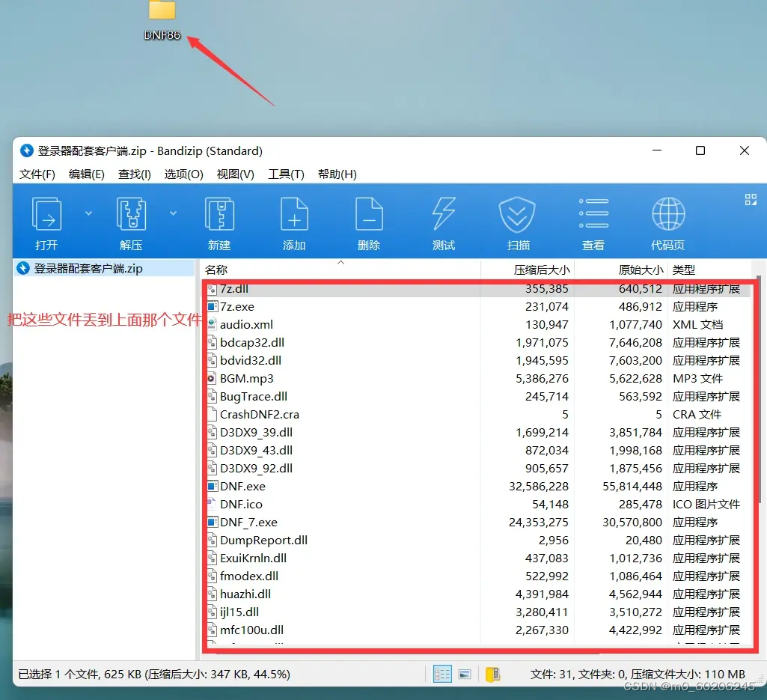This screenshot has width=767, height=700.
Task: Select the DNF.exe file entry
Action: [242, 486]
